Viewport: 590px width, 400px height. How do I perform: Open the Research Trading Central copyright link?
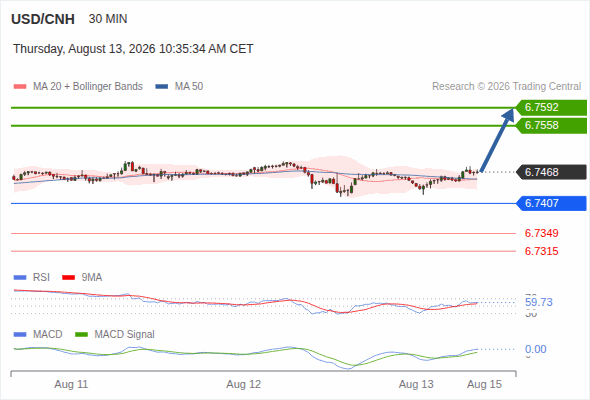(x=506, y=87)
